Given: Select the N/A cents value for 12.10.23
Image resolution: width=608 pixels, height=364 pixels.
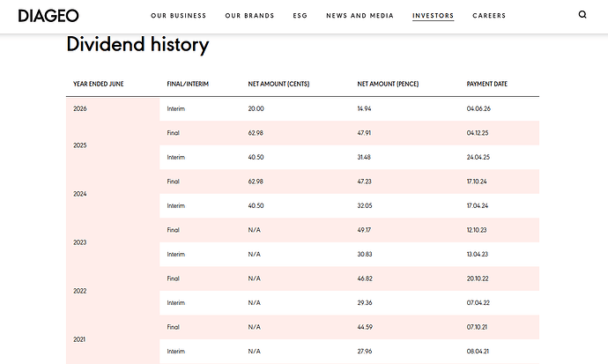Looking at the screenshot, I should pos(255,230).
